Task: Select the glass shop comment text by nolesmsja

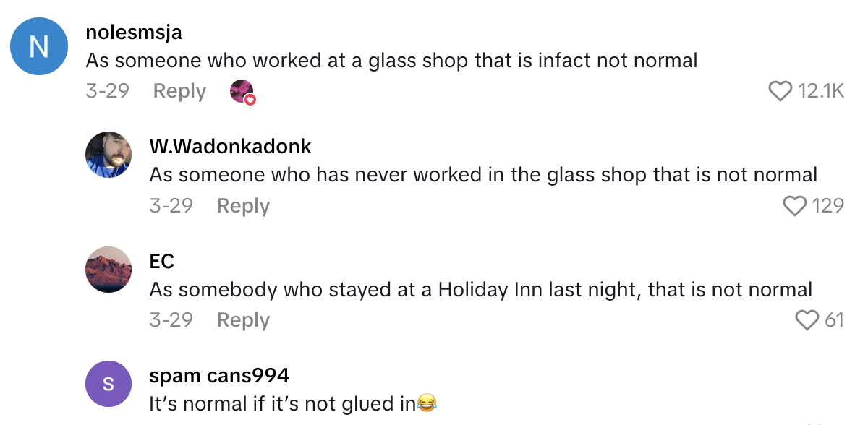Action: tap(391, 60)
